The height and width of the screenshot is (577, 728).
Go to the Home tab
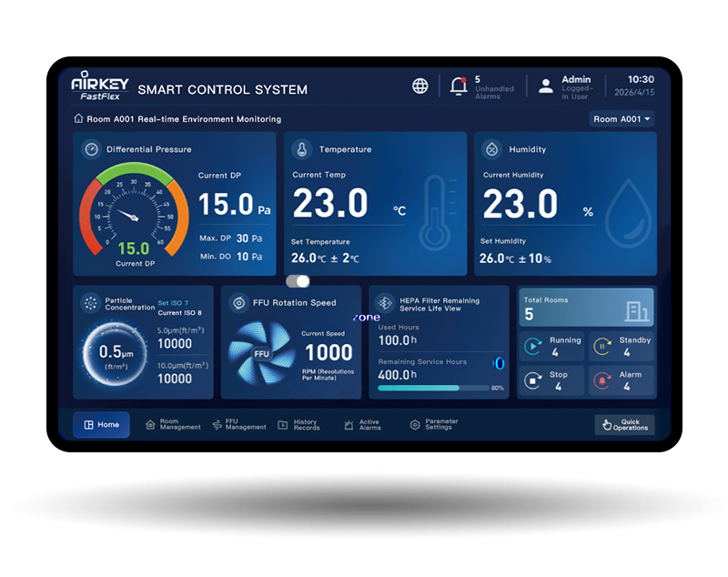pyautogui.click(x=101, y=425)
